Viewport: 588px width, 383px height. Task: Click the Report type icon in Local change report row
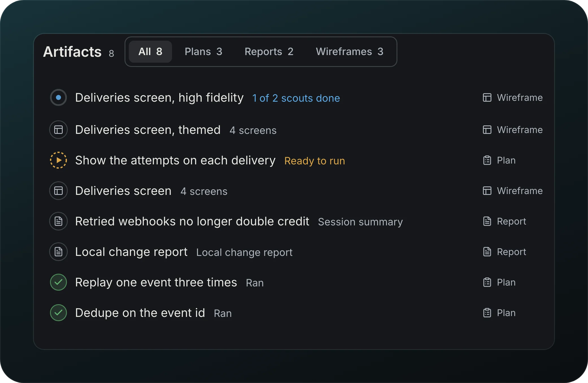click(487, 252)
